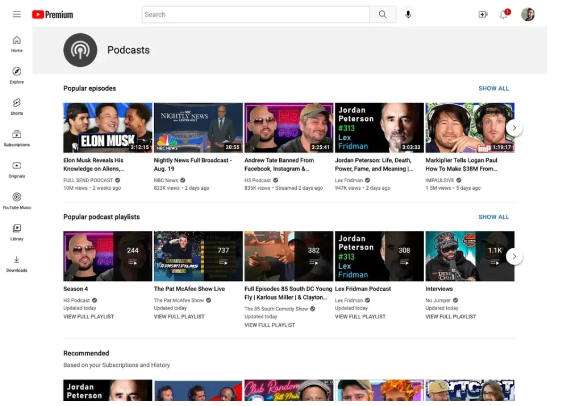Open the Create video icon
This screenshot has width=565, height=406.
[483, 14]
